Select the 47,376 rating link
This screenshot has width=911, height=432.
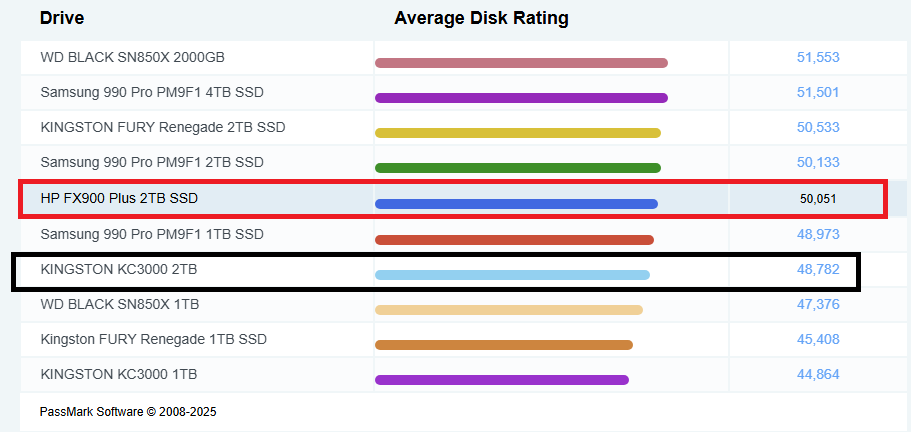(x=818, y=304)
